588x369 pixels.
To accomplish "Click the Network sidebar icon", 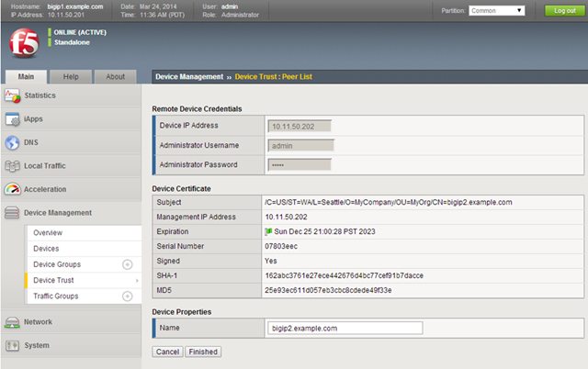I will pyautogui.click(x=13, y=322).
